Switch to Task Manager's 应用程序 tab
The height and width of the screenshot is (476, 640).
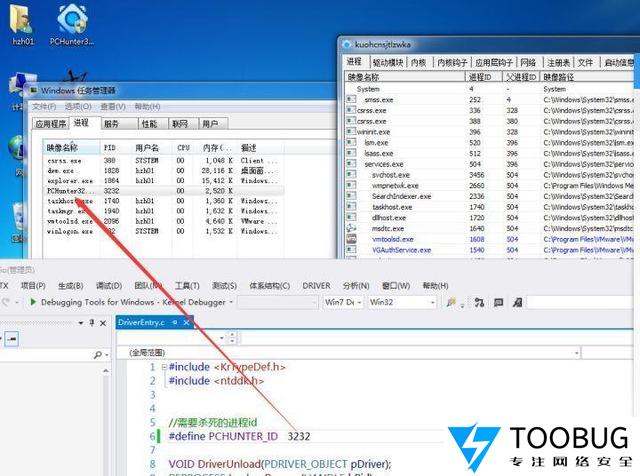pos(51,124)
